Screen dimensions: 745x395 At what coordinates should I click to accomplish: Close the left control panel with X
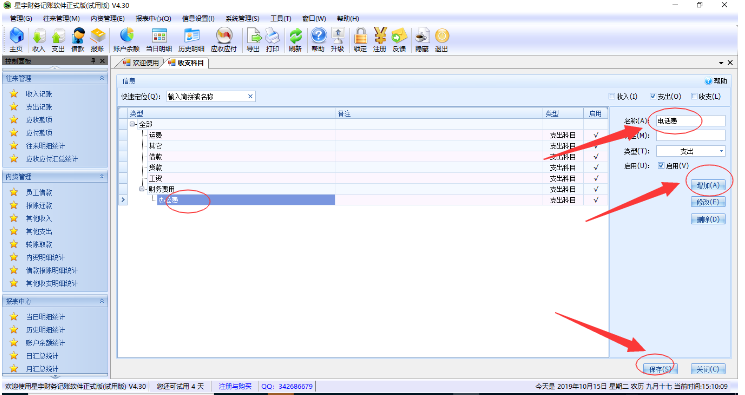pyautogui.click(x=102, y=61)
